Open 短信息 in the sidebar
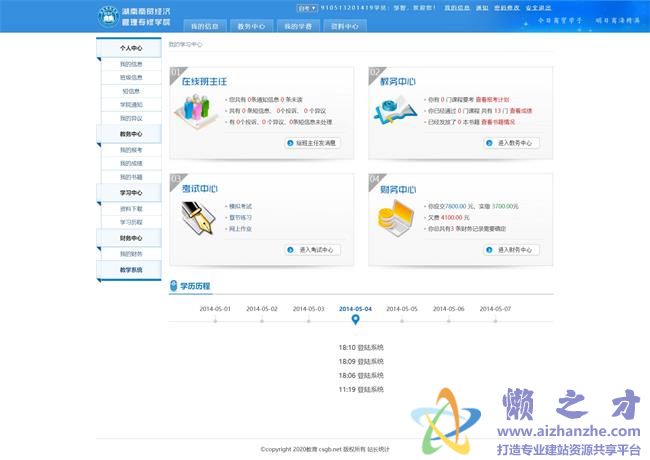The width and height of the screenshot is (650, 460). [131, 91]
